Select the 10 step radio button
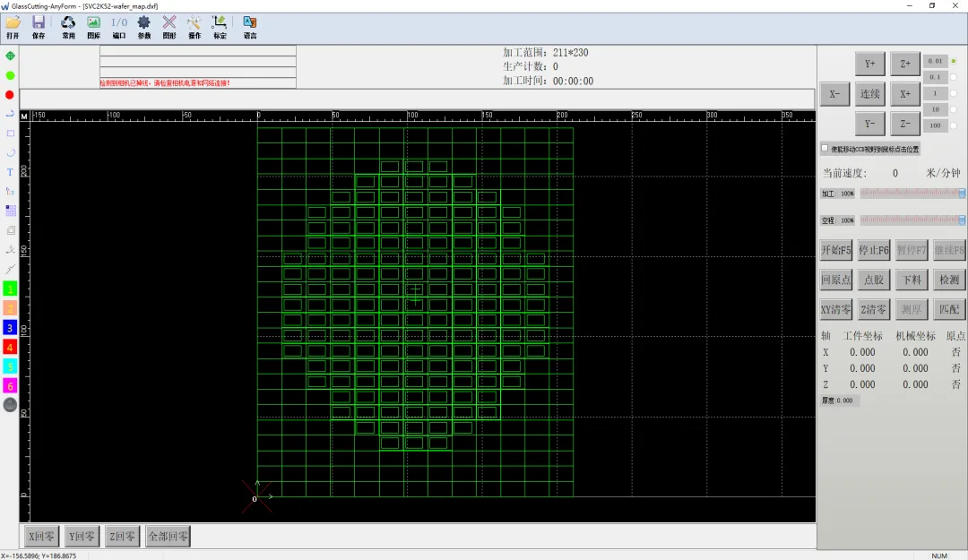 point(953,109)
